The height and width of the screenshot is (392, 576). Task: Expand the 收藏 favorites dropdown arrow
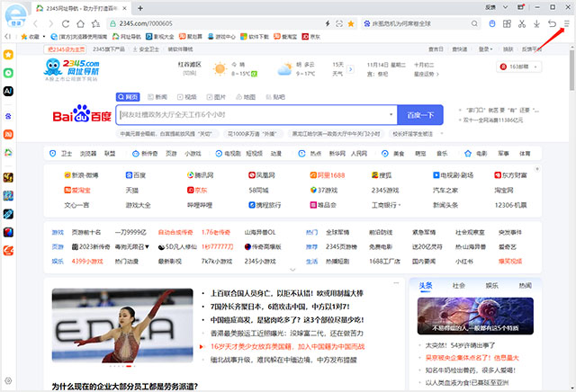pyautogui.click(x=44, y=36)
